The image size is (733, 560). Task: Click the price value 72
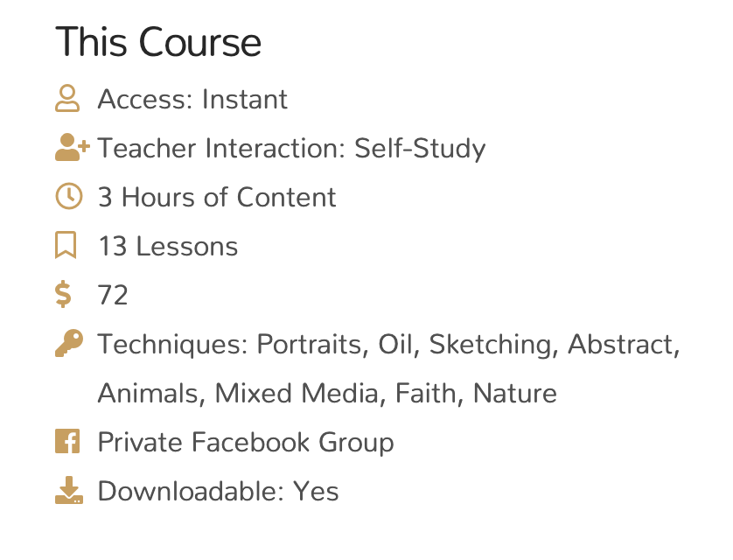click(x=113, y=296)
